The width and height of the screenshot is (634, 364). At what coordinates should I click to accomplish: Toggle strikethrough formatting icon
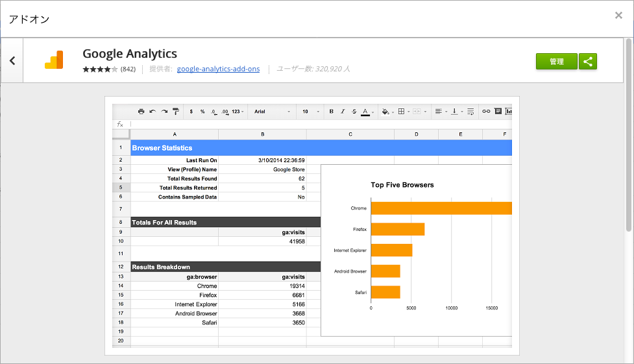click(x=354, y=111)
